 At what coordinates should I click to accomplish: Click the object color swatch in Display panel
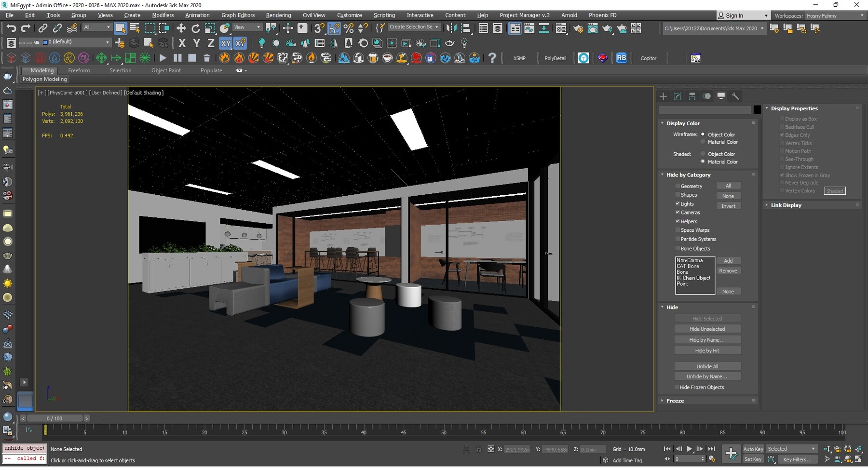(x=756, y=109)
